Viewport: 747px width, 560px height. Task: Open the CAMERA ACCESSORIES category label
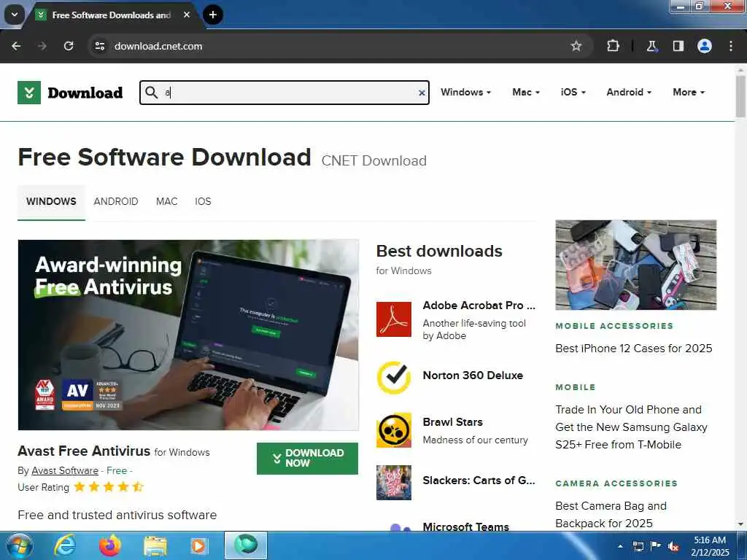616,483
